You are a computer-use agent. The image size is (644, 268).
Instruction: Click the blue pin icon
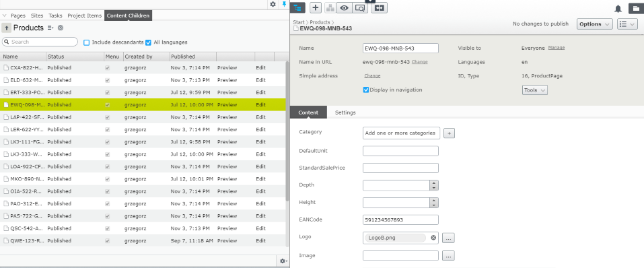tap(284, 4)
